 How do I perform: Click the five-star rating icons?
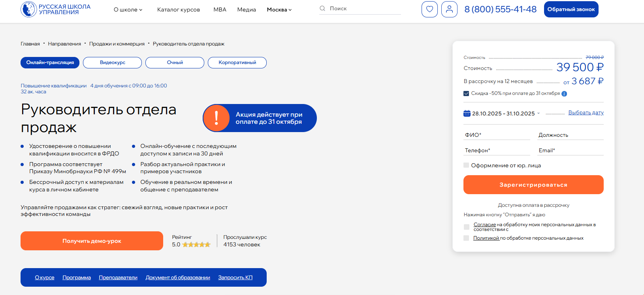pyautogui.click(x=196, y=245)
